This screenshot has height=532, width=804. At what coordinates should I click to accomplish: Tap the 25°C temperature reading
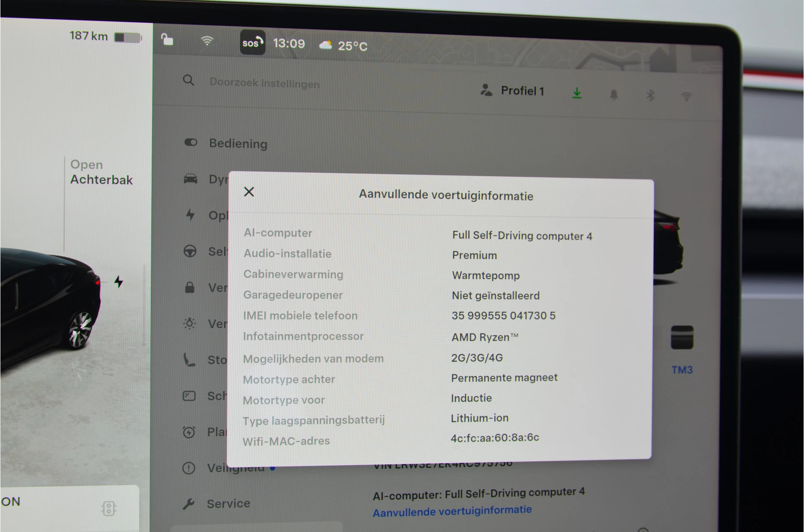(353, 46)
